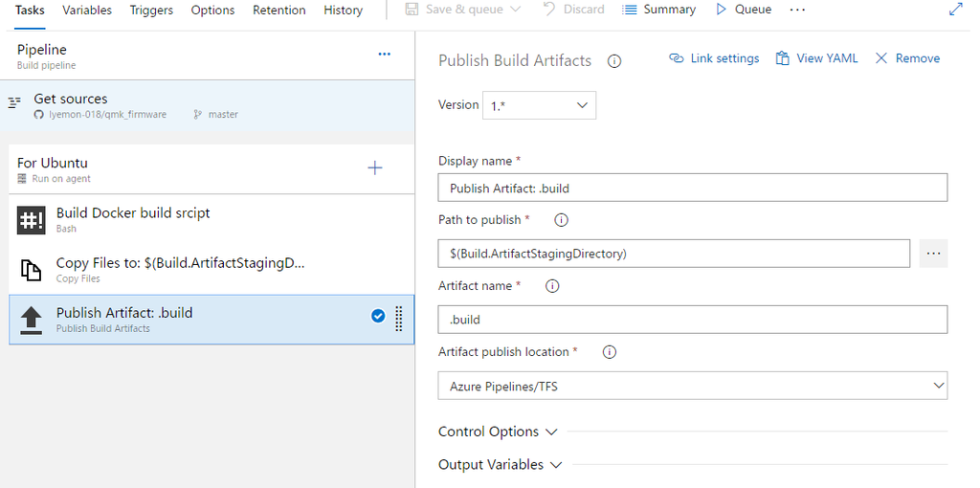Click the Summary list icon
Viewport: 980px width, 488px height.
click(630, 10)
